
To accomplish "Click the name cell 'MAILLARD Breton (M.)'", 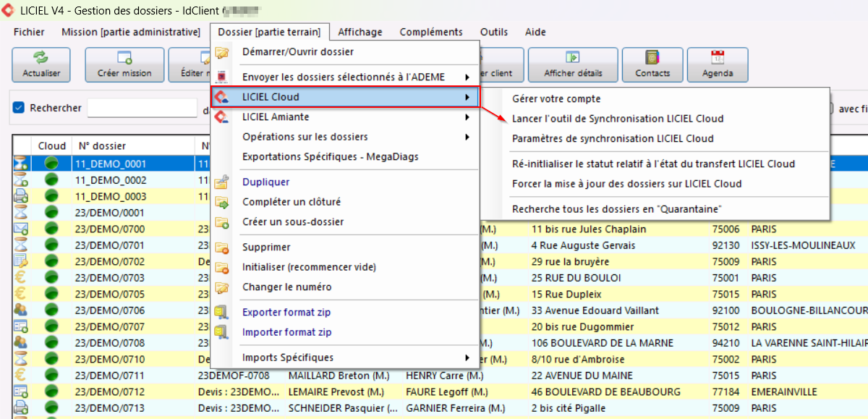I will (344, 376).
